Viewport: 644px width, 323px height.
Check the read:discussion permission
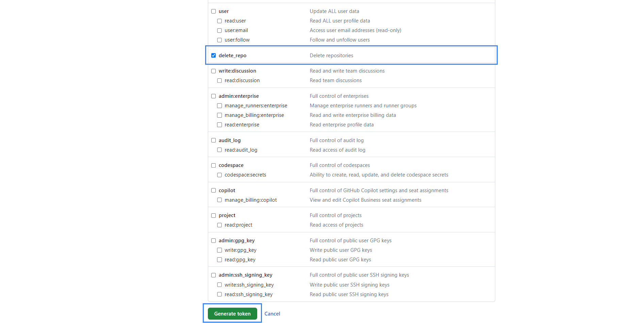coord(219,80)
